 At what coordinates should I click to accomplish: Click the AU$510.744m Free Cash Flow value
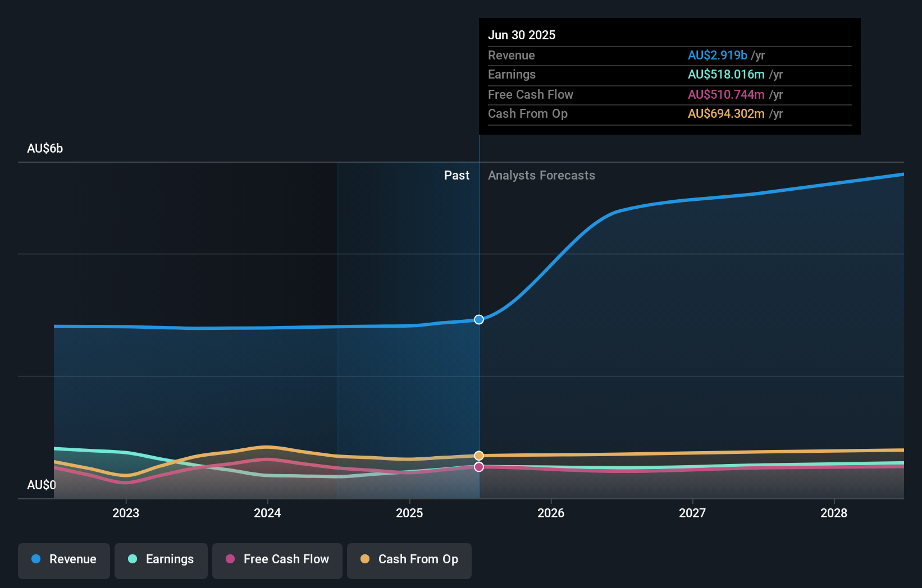point(725,94)
